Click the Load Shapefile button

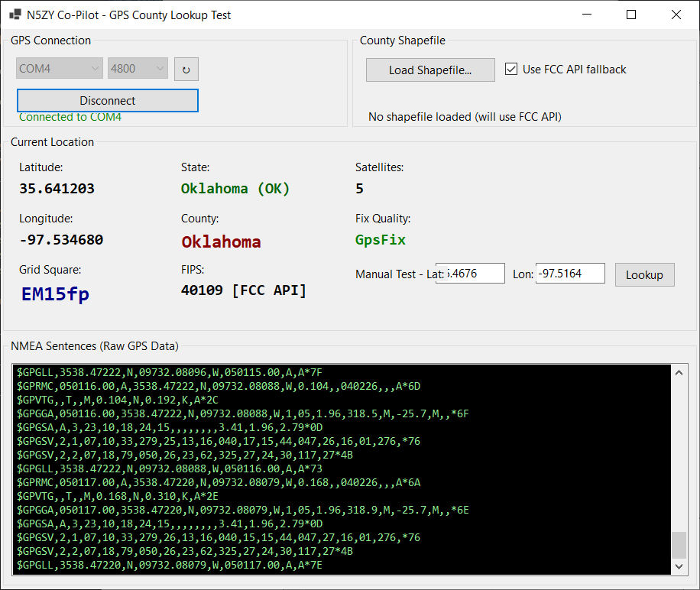[430, 70]
